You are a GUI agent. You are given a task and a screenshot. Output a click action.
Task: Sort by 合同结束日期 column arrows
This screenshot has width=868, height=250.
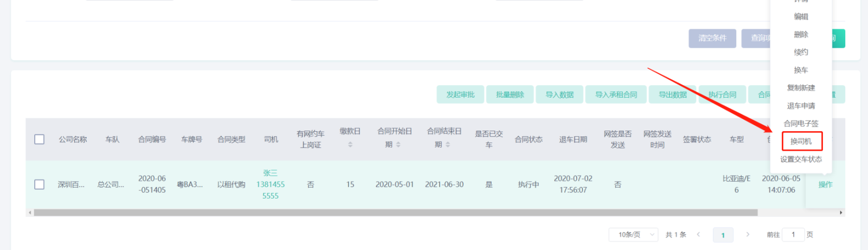point(448,145)
